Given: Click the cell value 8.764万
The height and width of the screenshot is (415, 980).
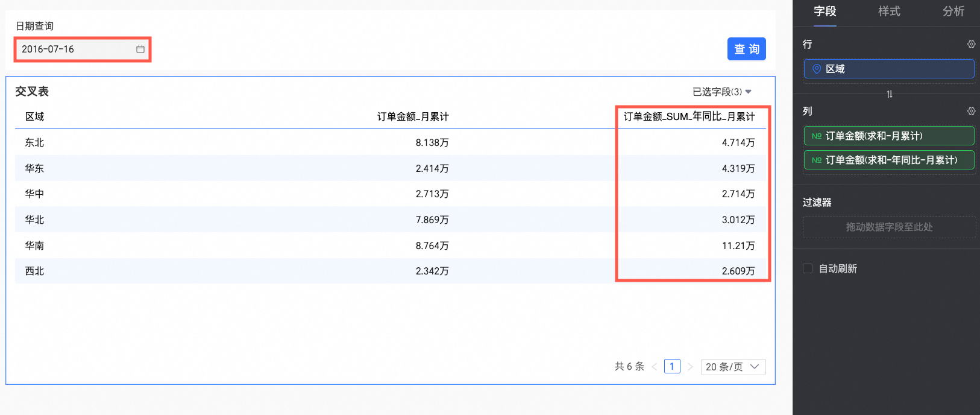Looking at the screenshot, I should (x=432, y=246).
